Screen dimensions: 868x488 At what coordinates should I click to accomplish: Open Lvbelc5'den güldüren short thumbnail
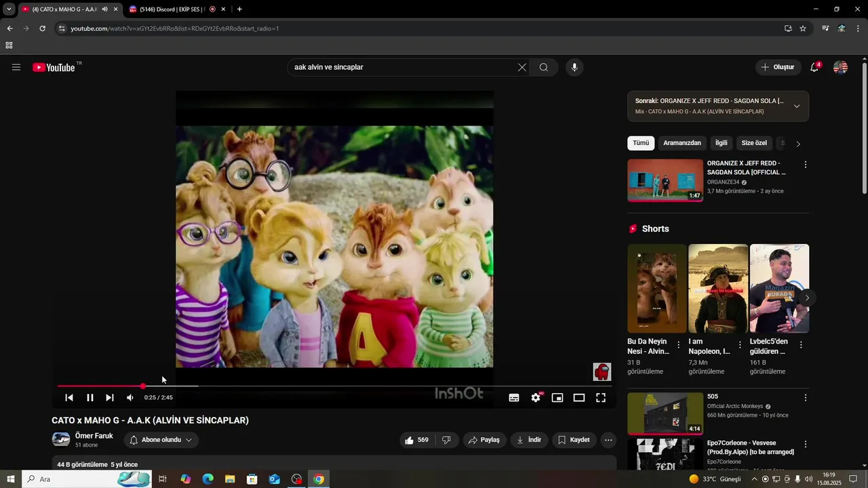pyautogui.click(x=779, y=288)
